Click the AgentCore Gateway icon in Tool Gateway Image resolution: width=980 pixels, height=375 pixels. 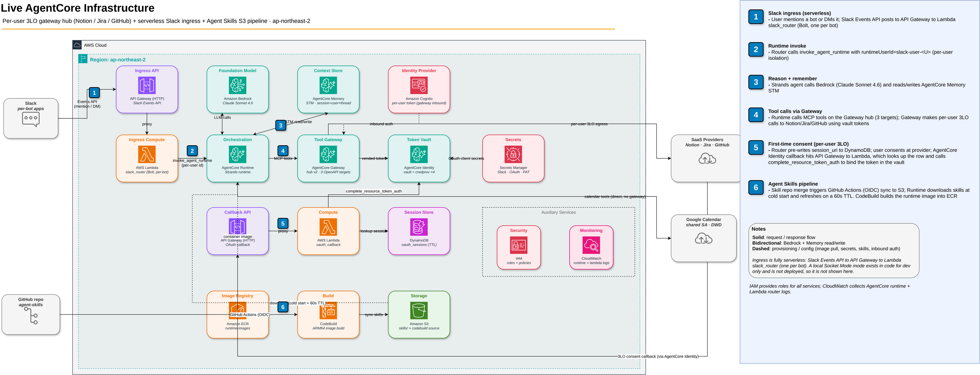(x=328, y=154)
